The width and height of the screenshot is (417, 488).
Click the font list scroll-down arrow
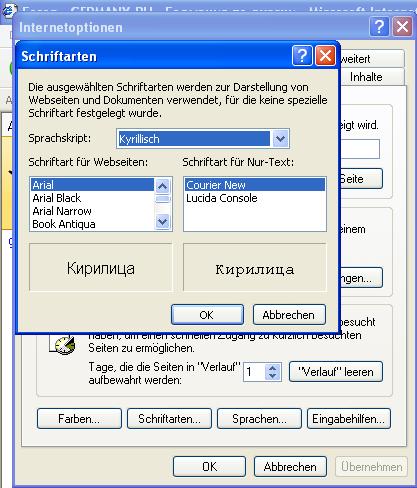click(x=162, y=221)
